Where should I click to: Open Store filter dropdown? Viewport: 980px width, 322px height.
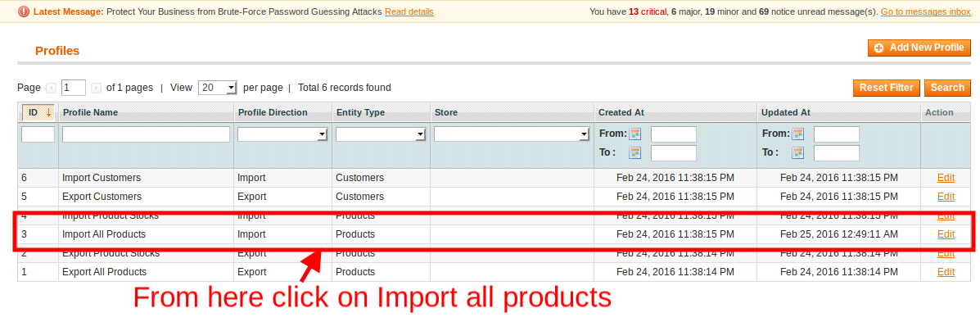[512, 134]
